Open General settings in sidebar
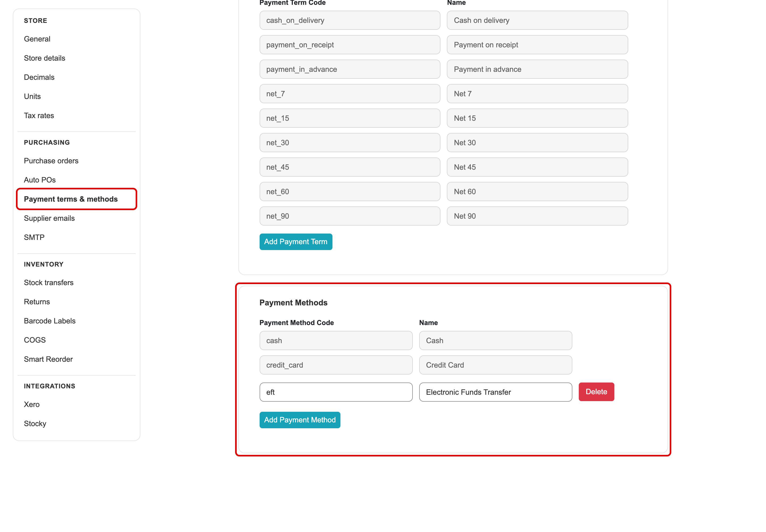The width and height of the screenshot is (766, 532). pyautogui.click(x=37, y=39)
